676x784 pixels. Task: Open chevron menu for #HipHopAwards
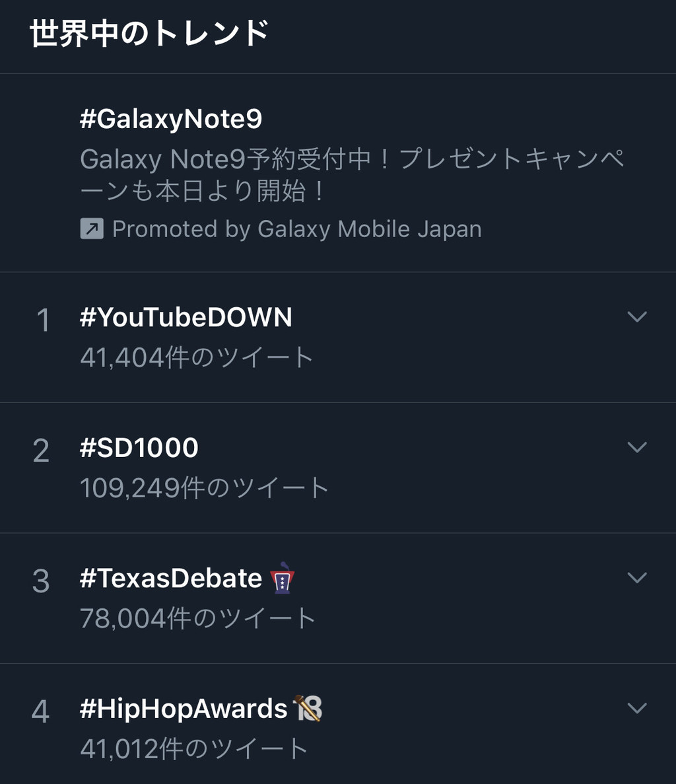click(x=636, y=709)
